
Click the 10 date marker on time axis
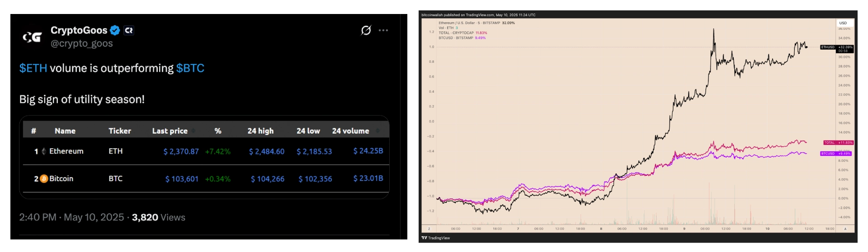point(767,229)
